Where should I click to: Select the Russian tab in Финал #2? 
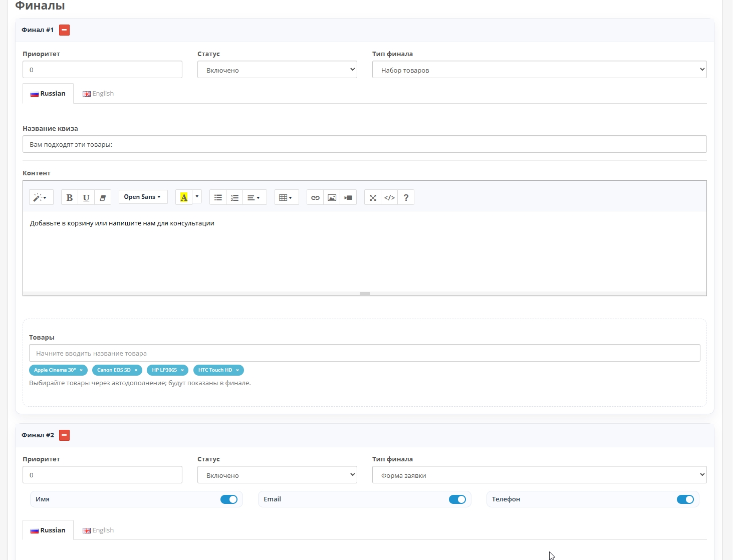click(48, 530)
